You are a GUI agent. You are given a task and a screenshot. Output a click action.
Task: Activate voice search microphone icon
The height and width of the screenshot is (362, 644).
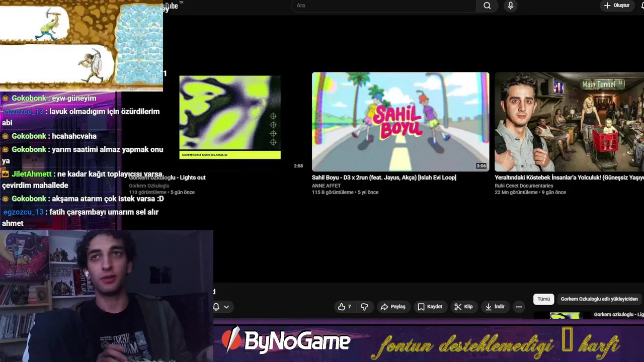(511, 6)
